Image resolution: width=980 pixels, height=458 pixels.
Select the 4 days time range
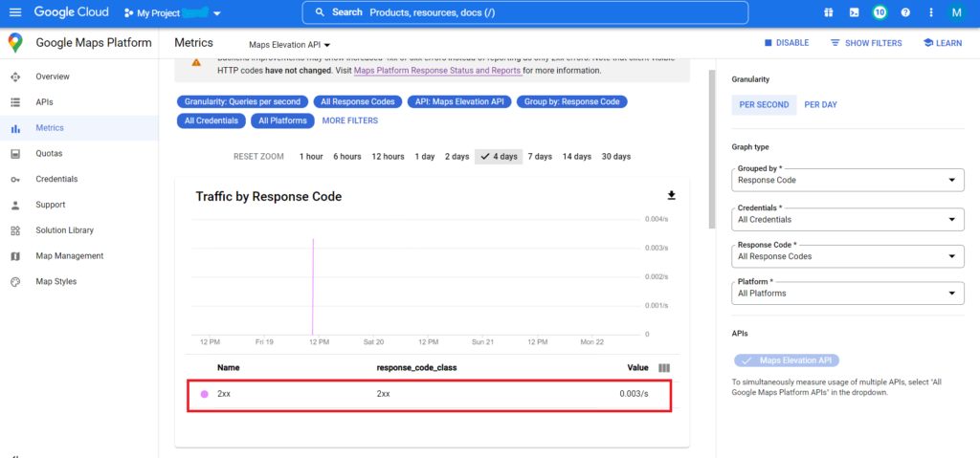(499, 157)
